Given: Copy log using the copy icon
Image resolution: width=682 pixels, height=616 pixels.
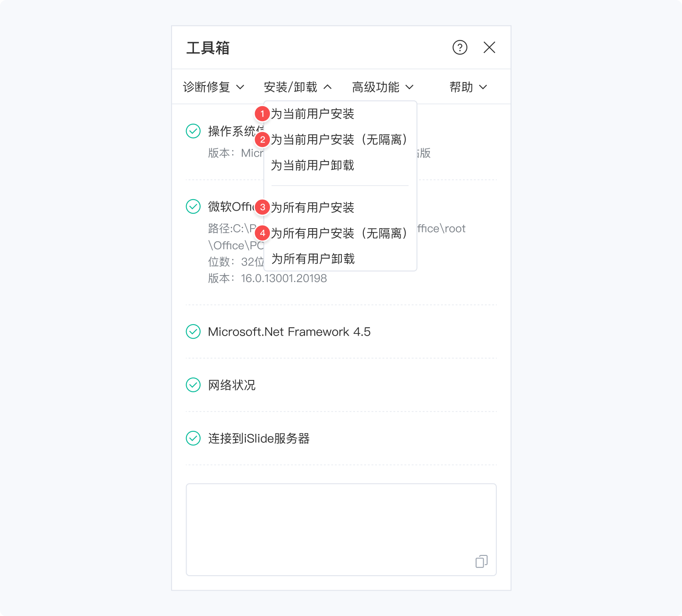Looking at the screenshot, I should [x=481, y=561].
